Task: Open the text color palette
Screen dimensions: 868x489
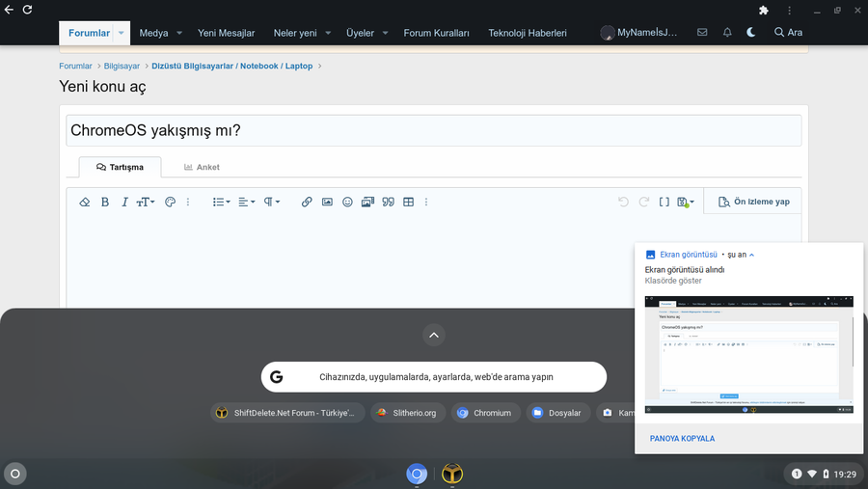Action: [x=170, y=203]
